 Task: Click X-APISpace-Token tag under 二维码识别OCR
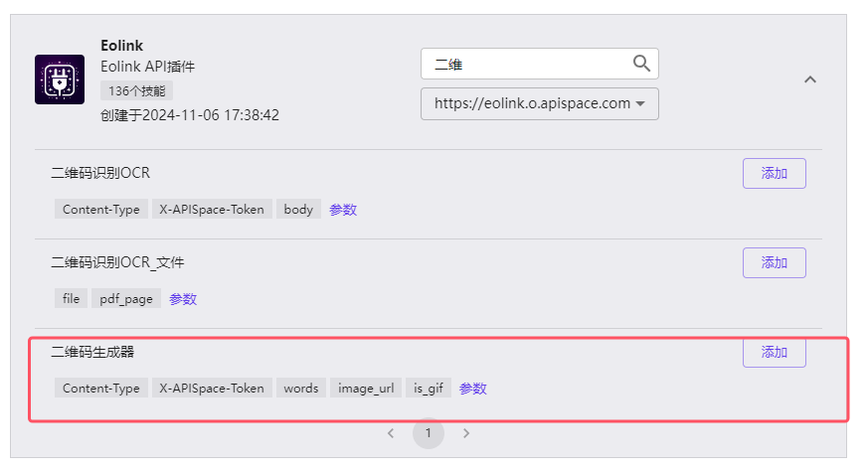pyautogui.click(x=212, y=209)
